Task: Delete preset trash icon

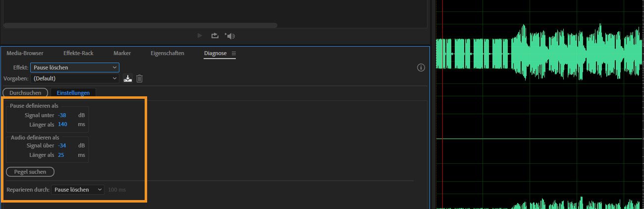Action: tap(140, 78)
